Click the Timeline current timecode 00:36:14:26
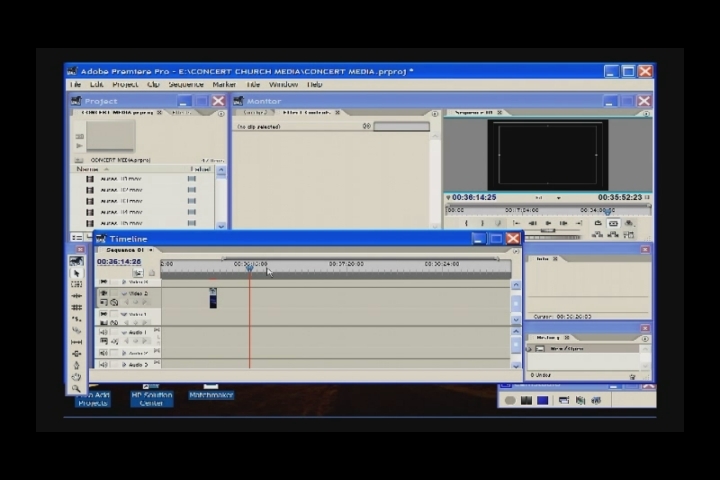 tap(119, 261)
